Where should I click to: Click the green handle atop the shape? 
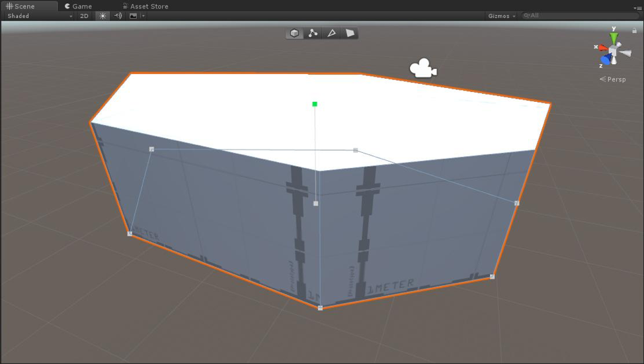pos(315,104)
